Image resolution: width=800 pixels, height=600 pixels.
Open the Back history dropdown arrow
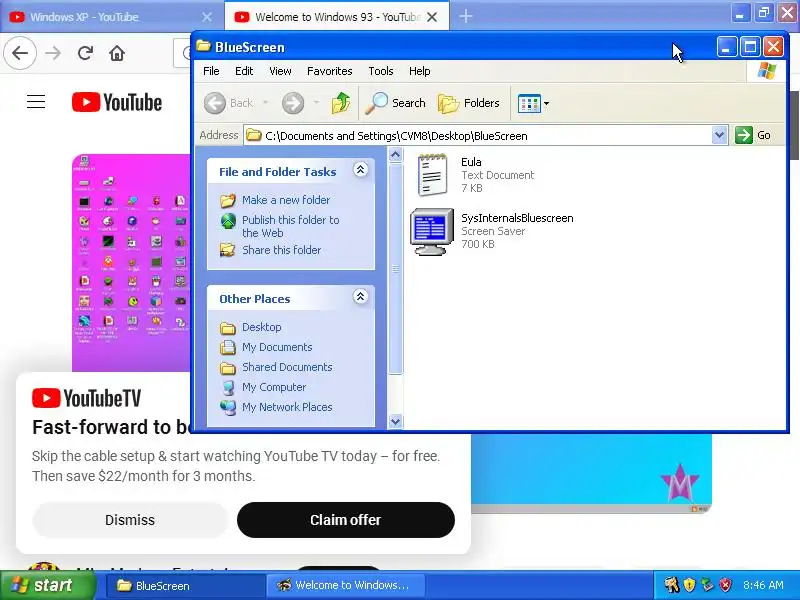(x=265, y=103)
